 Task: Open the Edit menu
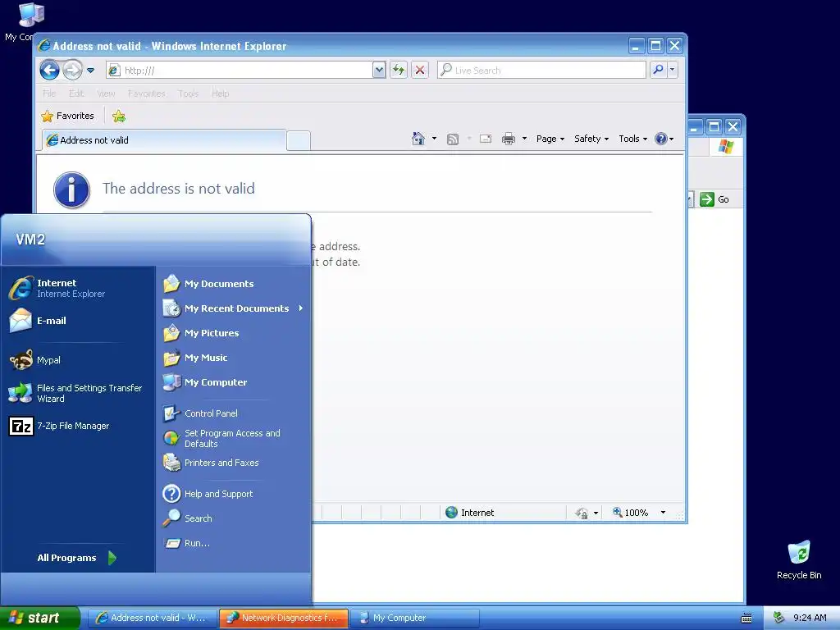pyautogui.click(x=76, y=94)
